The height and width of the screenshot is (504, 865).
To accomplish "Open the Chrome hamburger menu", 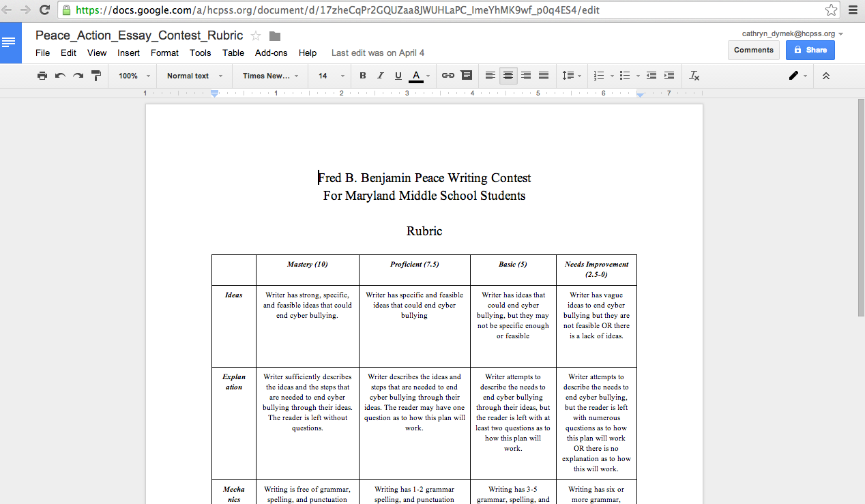I will [x=853, y=10].
